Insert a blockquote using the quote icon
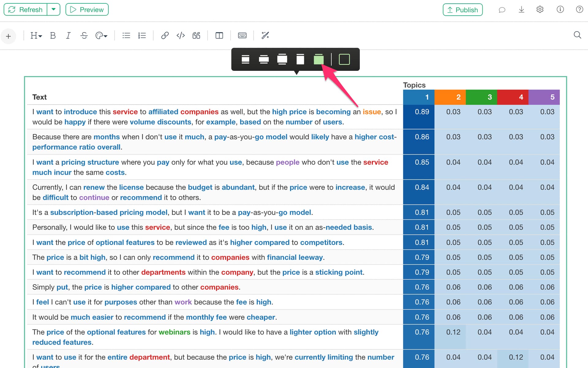 coord(196,36)
